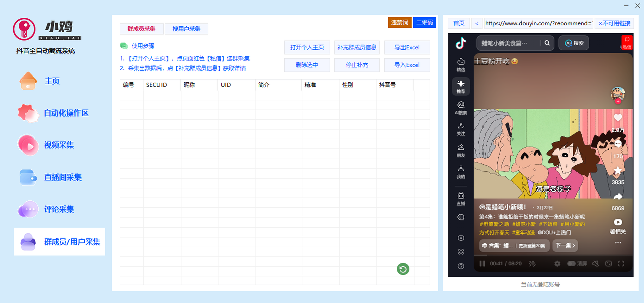Unmute the video with speaker icon
The width and height of the screenshot is (644, 303).
click(596, 263)
